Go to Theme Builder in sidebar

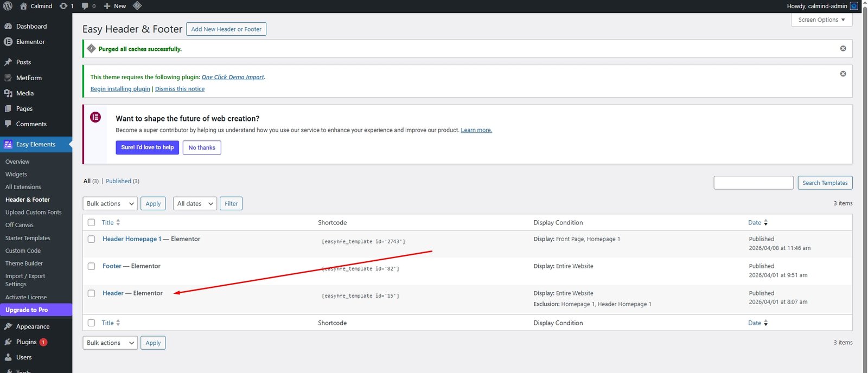[24, 263]
